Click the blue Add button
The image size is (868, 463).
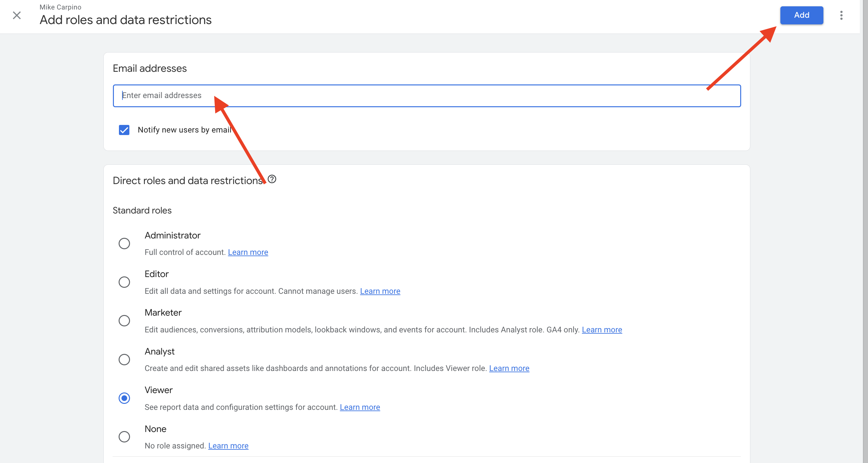tap(801, 15)
